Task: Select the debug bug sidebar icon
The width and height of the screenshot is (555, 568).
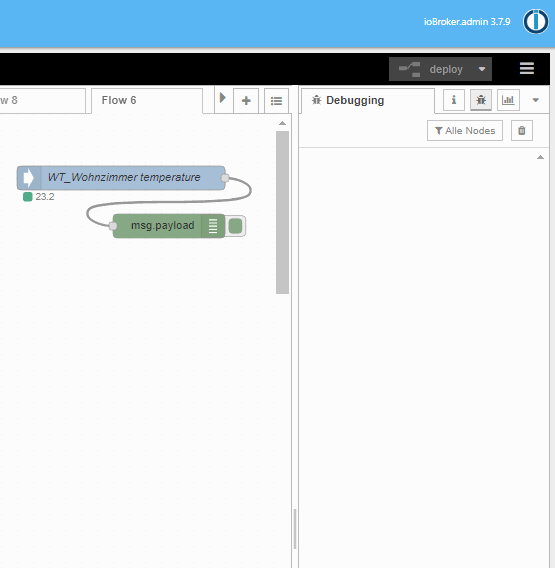Action: coord(481,100)
